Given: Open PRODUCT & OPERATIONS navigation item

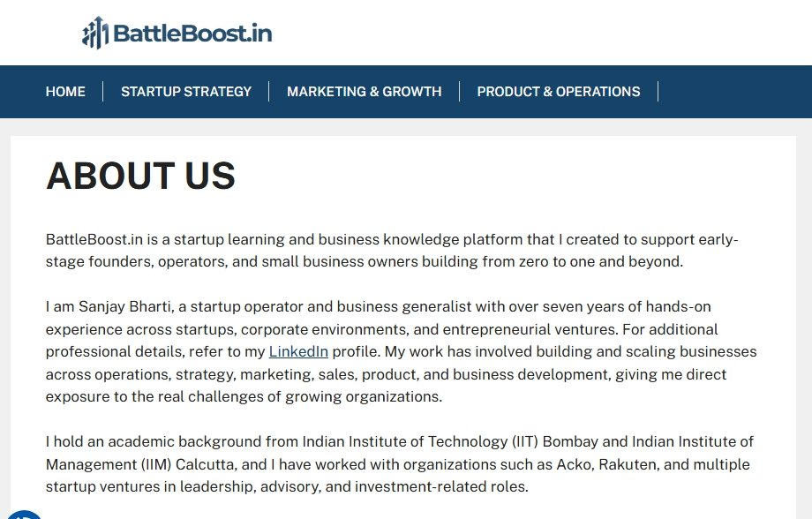Looking at the screenshot, I should click(x=559, y=92).
